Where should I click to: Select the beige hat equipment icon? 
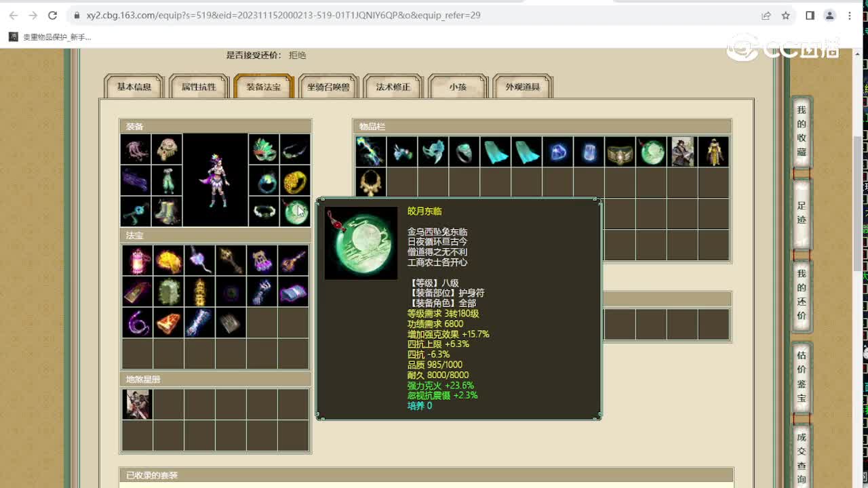(167, 148)
